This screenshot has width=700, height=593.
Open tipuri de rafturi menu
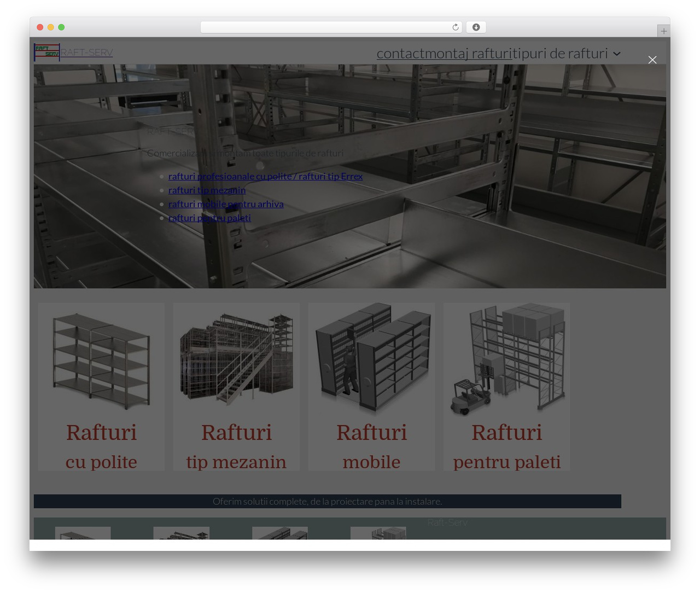pyautogui.click(x=560, y=53)
